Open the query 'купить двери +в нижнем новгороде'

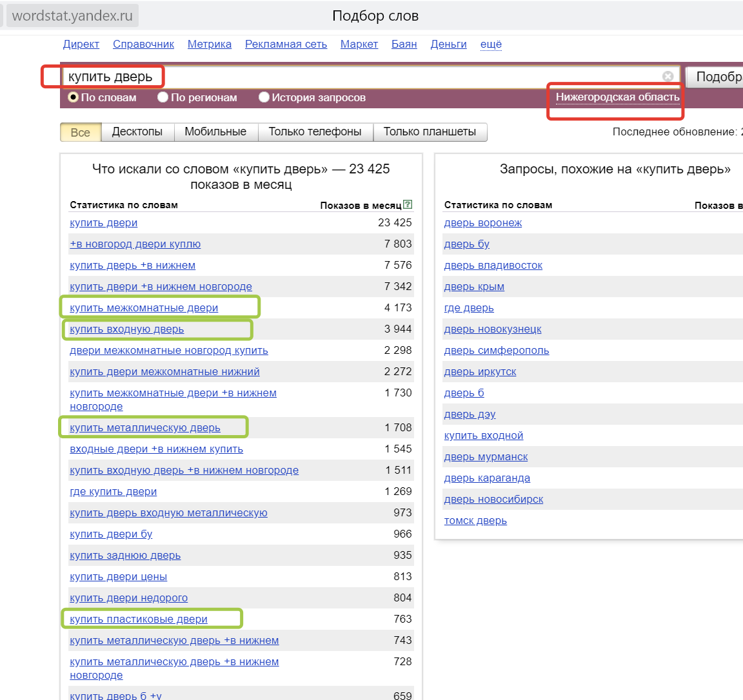pos(161,287)
